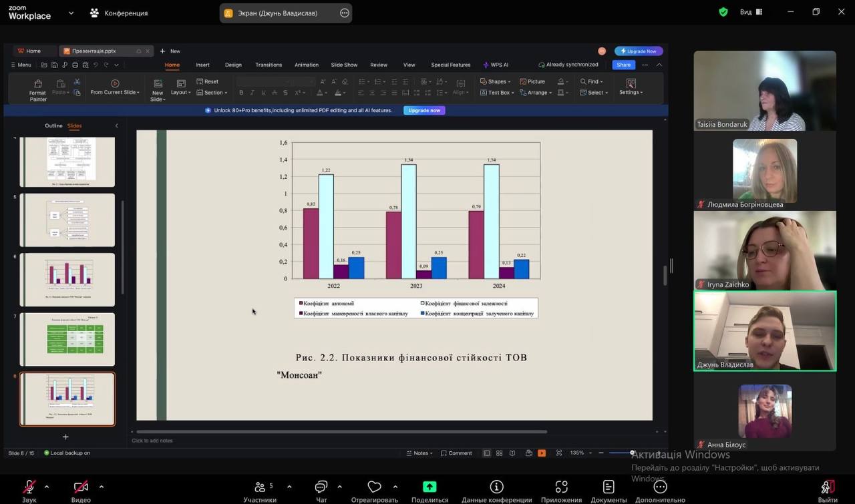Click the Upgrade now banner button

coord(424,110)
